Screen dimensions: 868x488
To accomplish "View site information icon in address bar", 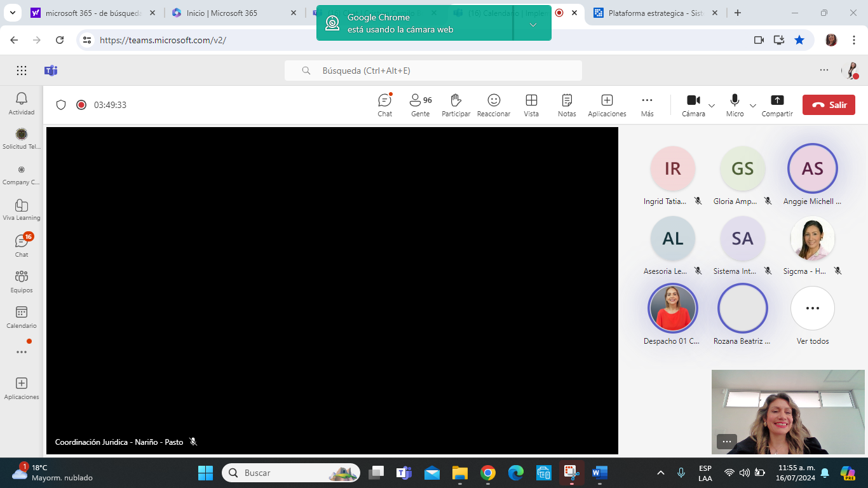I will (88, 40).
